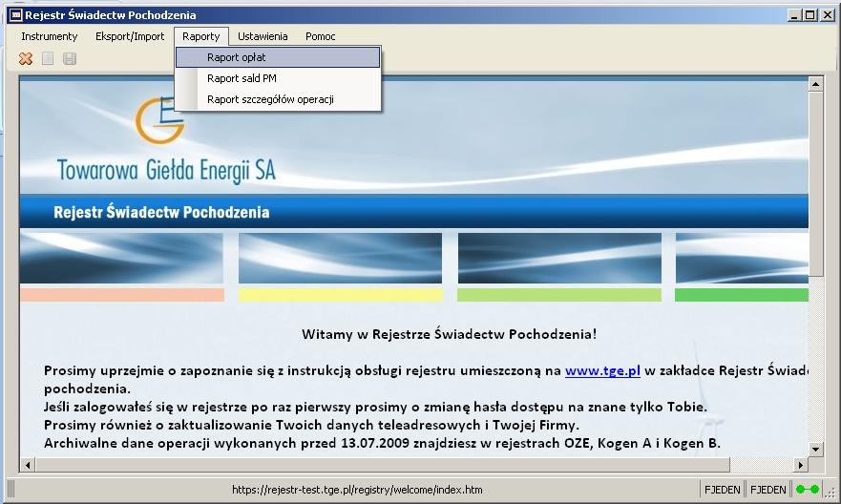Viewport: 841px width, 504px height.
Task: Click the application icon in the title bar
Action: point(16,15)
